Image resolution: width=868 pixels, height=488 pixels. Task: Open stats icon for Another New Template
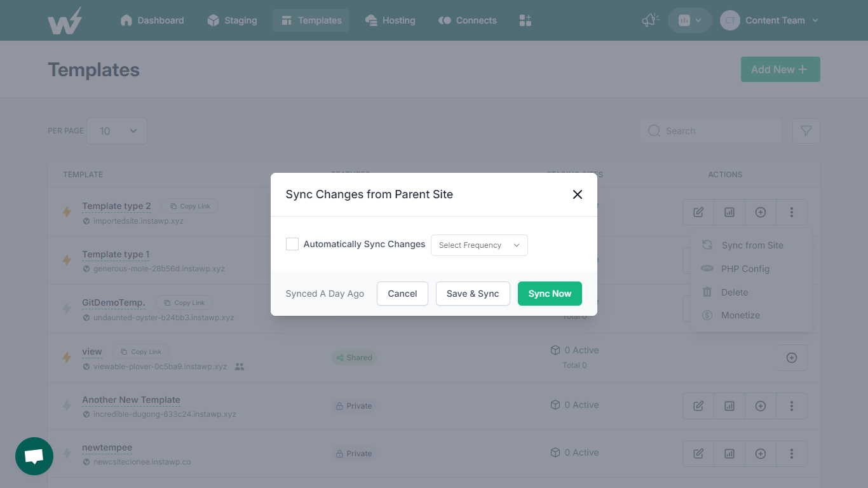click(729, 406)
